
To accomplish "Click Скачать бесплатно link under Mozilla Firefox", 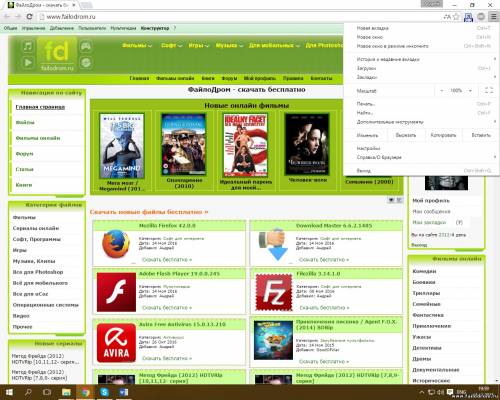I will click(x=167, y=260).
